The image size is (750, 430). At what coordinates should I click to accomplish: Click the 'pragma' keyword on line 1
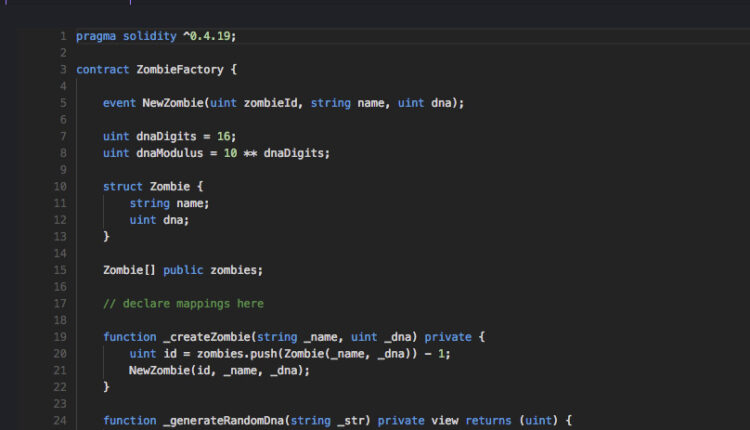coord(96,36)
